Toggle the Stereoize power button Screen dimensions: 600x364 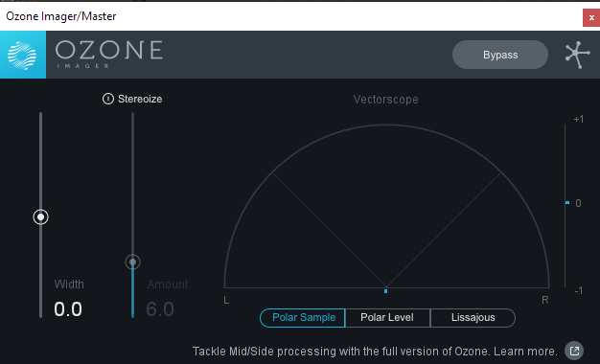108,99
